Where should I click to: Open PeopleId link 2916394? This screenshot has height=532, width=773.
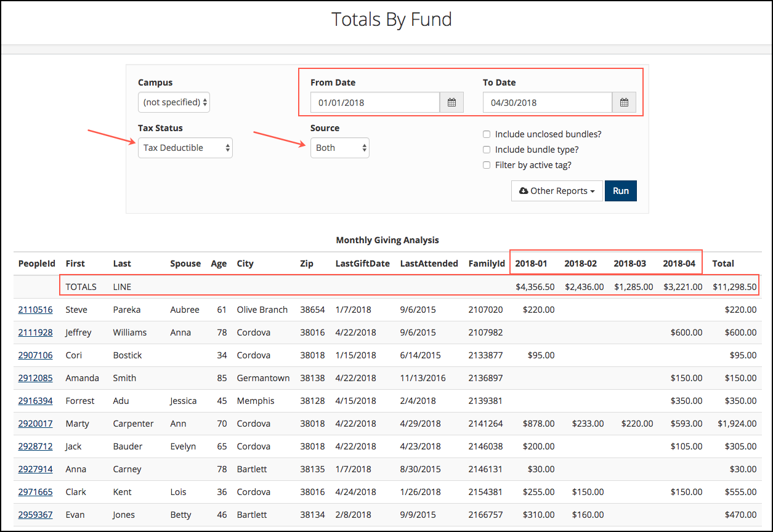[x=35, y=401]
